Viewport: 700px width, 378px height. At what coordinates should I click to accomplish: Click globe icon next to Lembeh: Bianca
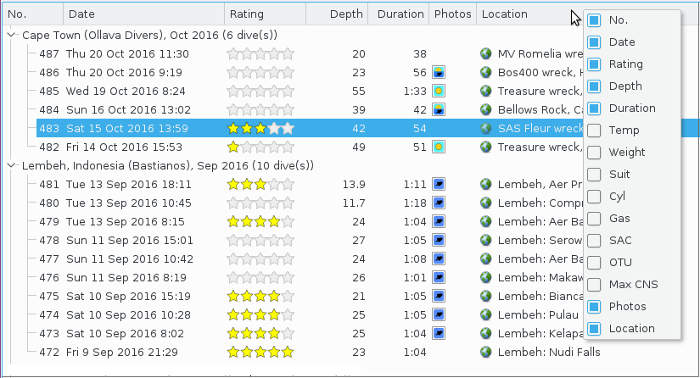point(486,296)
